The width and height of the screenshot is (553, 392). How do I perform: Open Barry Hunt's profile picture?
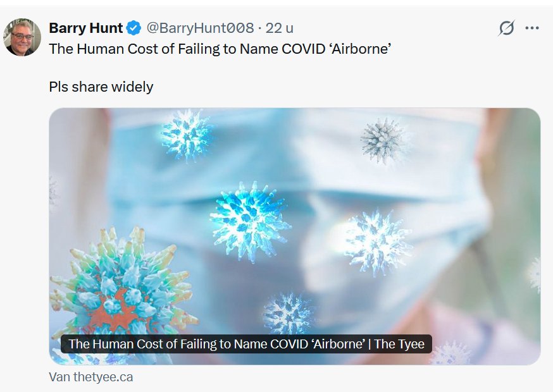pyautogui.click(x=22, y=37)
